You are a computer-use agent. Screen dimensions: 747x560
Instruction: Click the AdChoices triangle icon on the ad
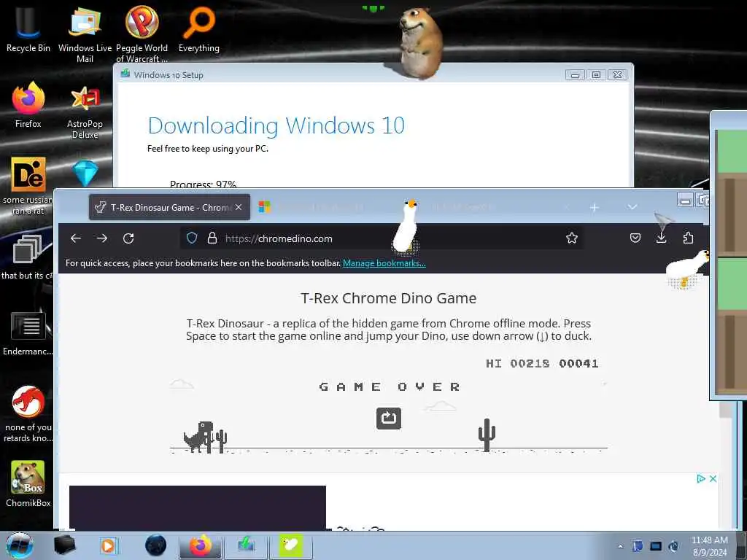(701, 478)
